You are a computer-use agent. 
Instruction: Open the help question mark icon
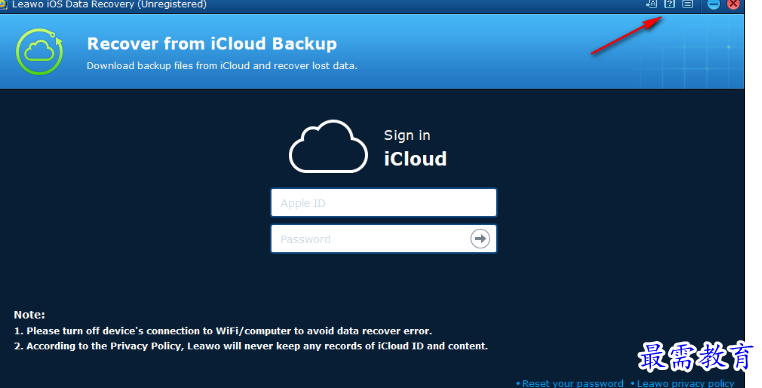click(x=670, y=4)
